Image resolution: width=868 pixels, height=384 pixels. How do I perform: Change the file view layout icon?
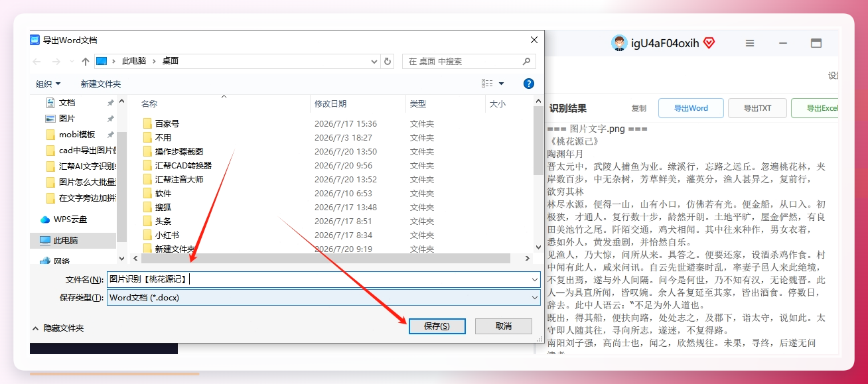[487, 84]
